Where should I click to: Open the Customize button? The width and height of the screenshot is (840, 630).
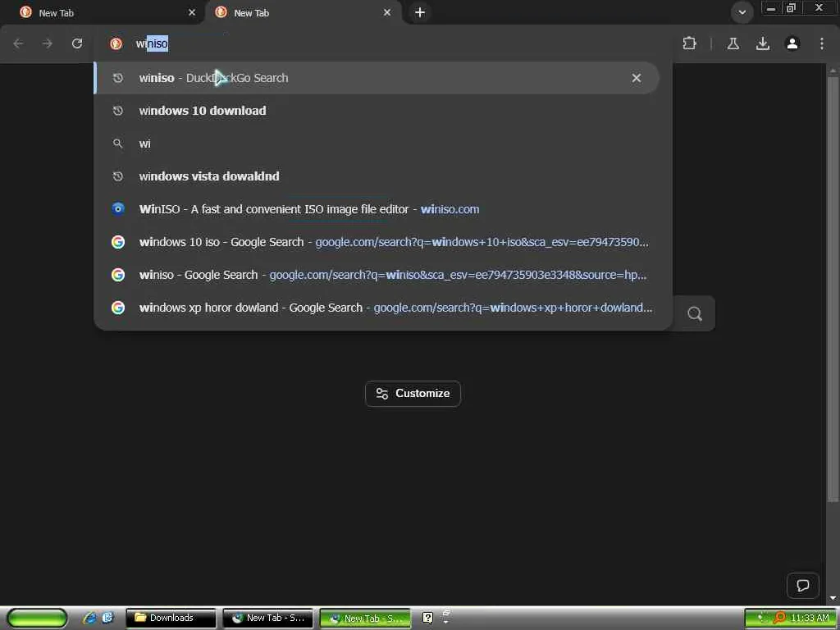[x=413, y=394]
